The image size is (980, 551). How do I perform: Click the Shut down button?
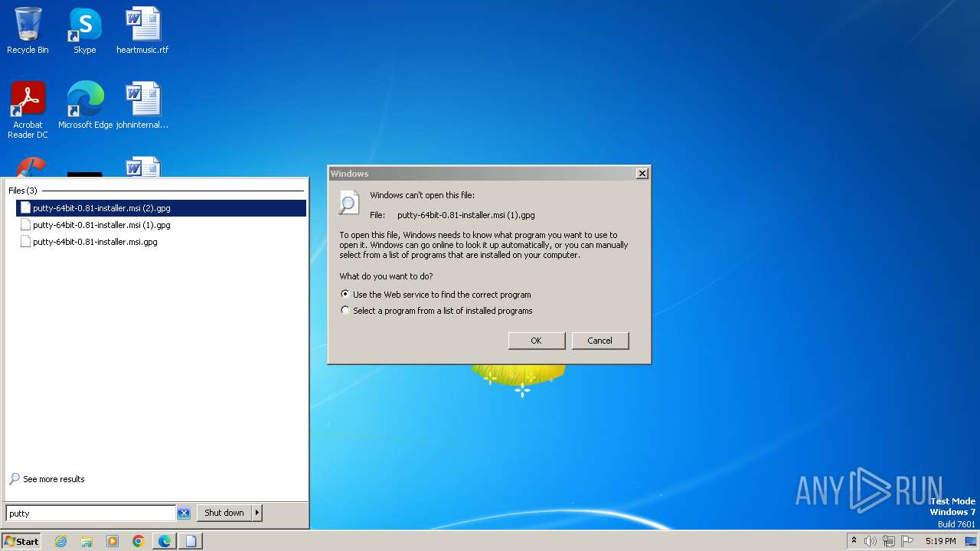(224, 513)
